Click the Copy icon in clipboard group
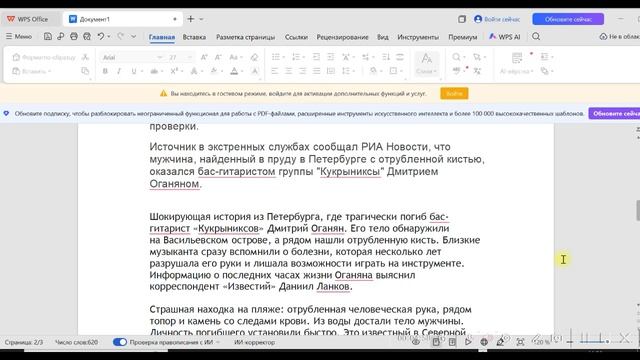The width and height of the screenshot is (640, 360). pyautogui.click(x=85, y=71)
